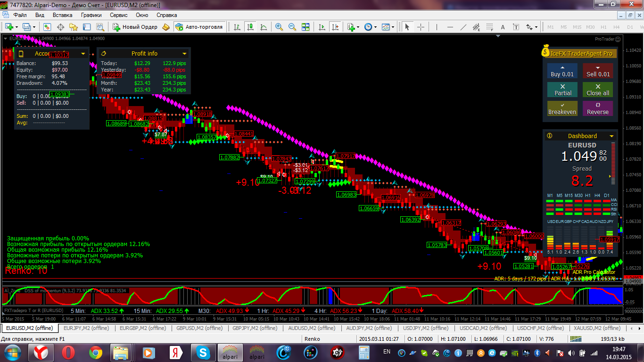
Task: Open the Data Window crosshair-circle icon
Action: (x=60, y=27)
